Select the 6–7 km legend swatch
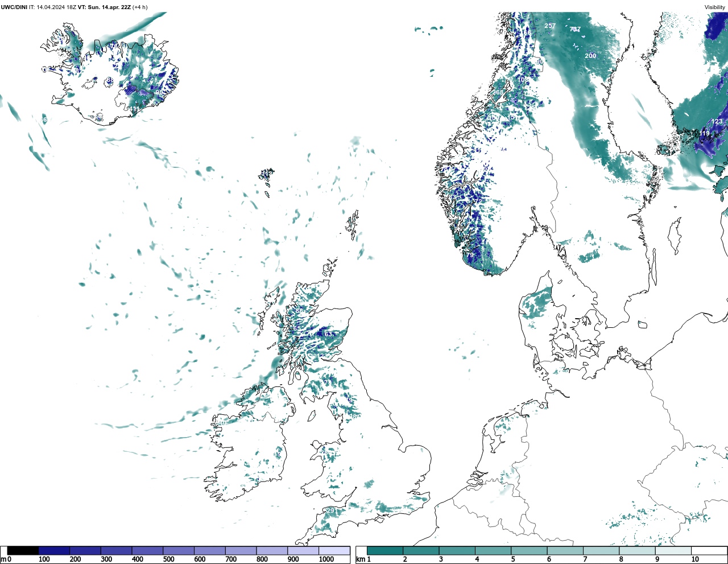Screen dimensions: 728x564 [565, 550]
